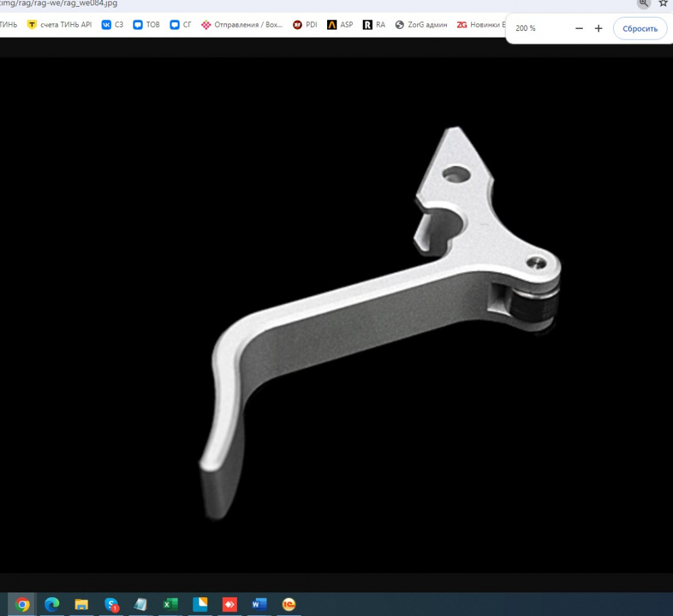The height and width of the screenshot is (616, 673).
Task: Click the Сбросить reset zoom button
Action: (x=640, y=29)
